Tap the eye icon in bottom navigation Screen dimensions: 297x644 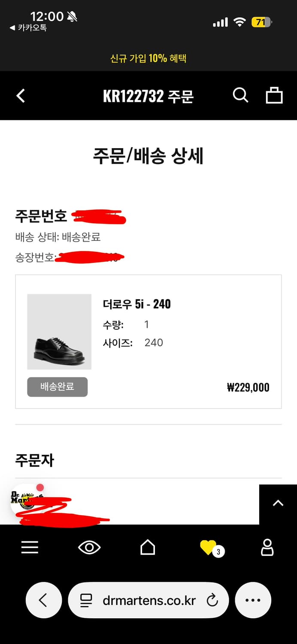[x=89, y=547]
